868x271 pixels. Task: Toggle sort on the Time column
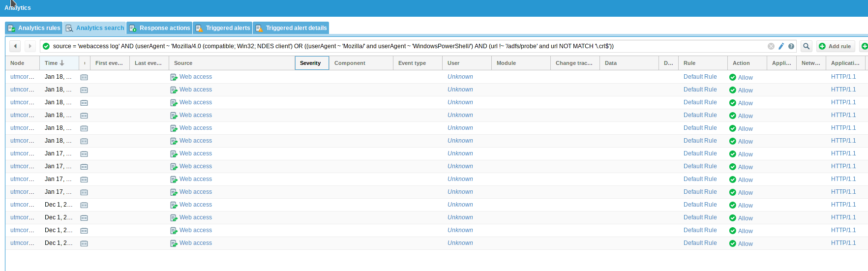(x=59, y=63)
